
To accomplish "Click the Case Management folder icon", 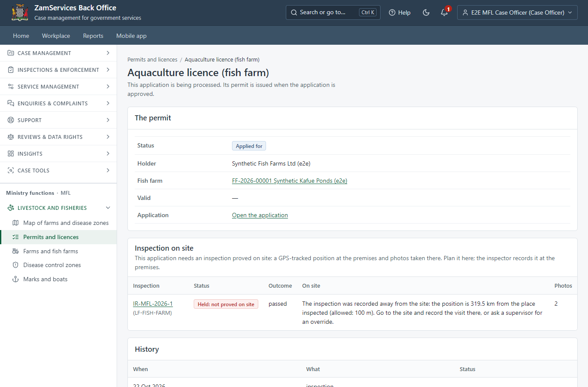I will (11, 53).
